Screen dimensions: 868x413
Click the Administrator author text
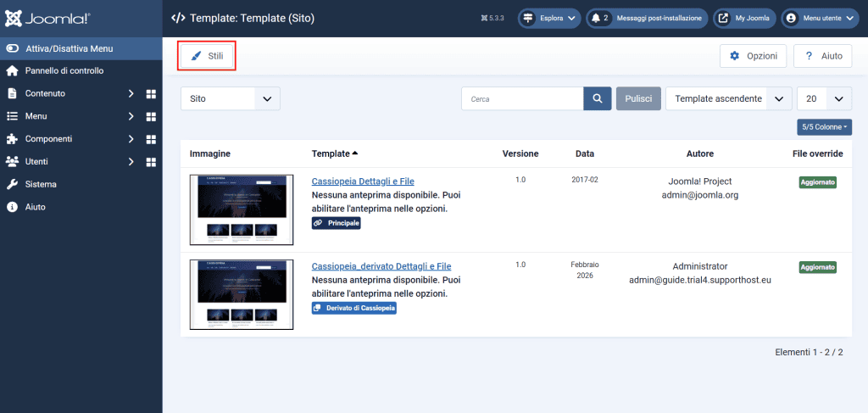(x=700, y=266)
